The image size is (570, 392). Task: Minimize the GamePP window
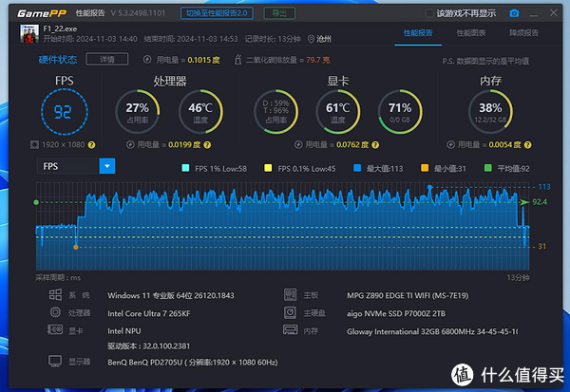click(x=534, y=14)
